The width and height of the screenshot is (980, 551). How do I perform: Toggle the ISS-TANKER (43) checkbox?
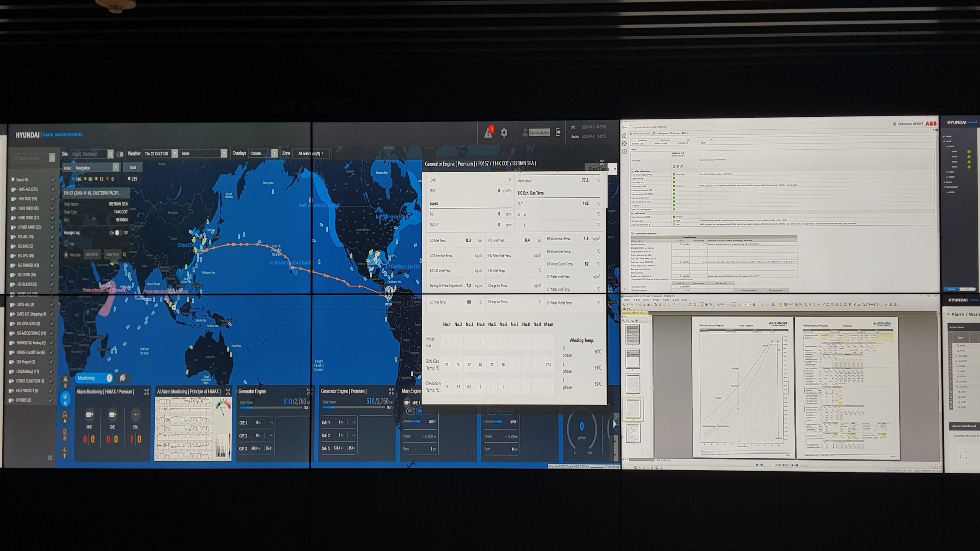(53, 265)
